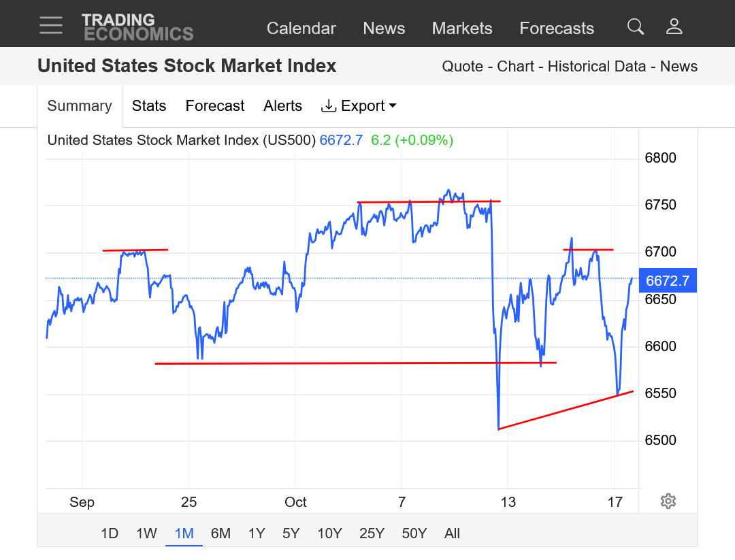The image size is (735, 560).
Task: Set chart range to 5Y
Action: [291, 533]
